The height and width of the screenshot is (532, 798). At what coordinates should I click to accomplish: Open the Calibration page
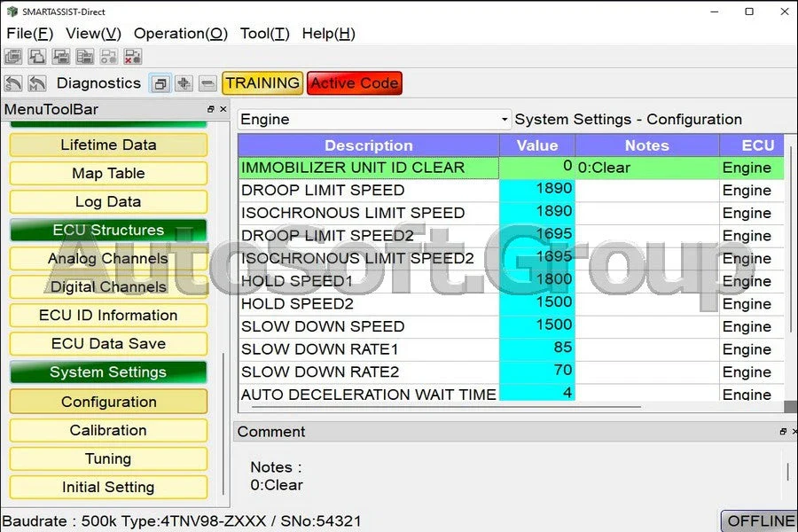coord(108,430)
